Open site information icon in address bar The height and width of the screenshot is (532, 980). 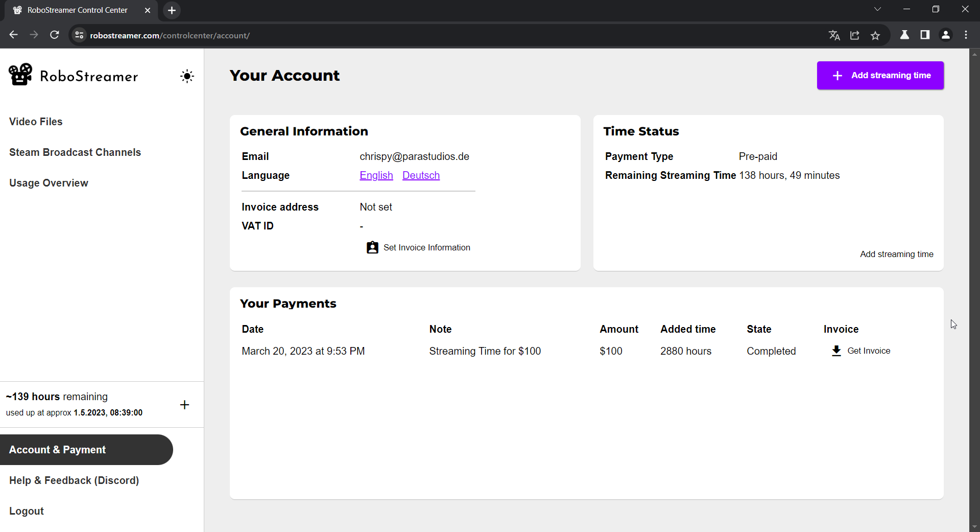(x=79, y=35)
